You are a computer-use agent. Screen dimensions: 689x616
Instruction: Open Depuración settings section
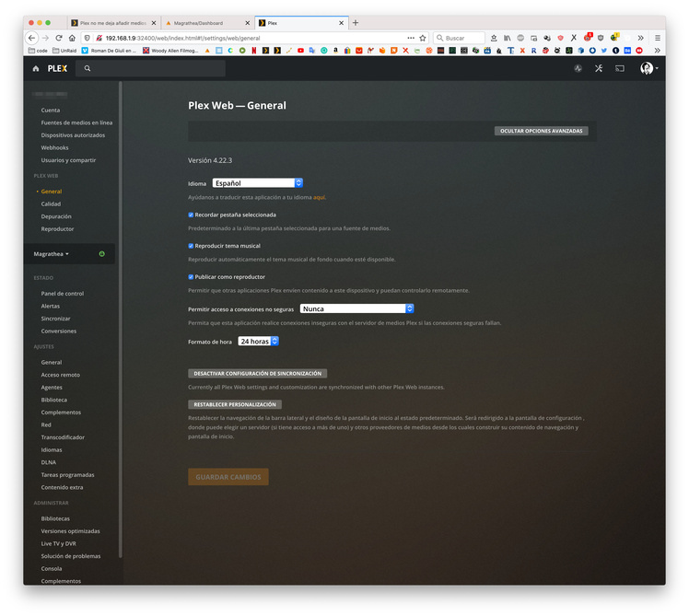pyautogui.click(x=56, y=216)
